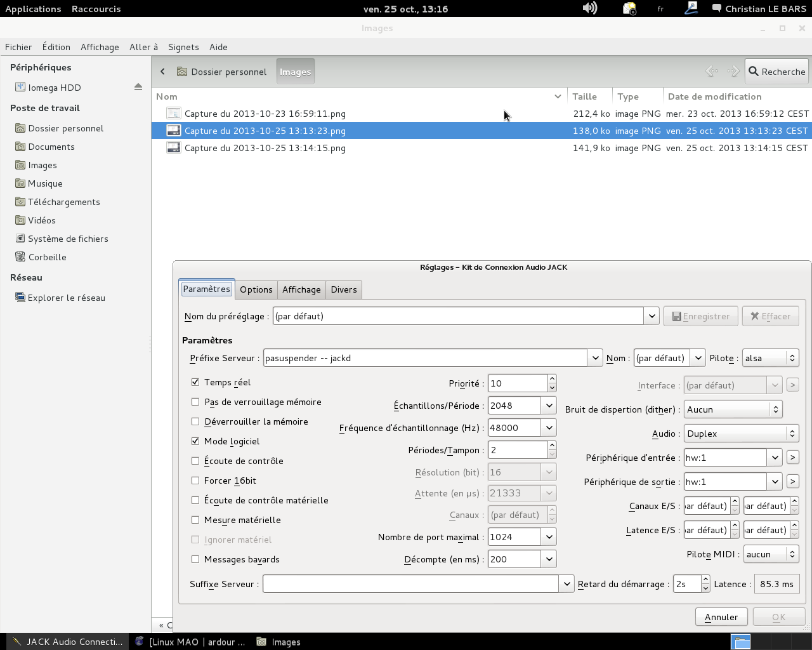The width and height of the screenshot is (812, 650).
Task: Click the volume speaker icon in top panel
Action: pyautogui.click(x=589, y=8)
